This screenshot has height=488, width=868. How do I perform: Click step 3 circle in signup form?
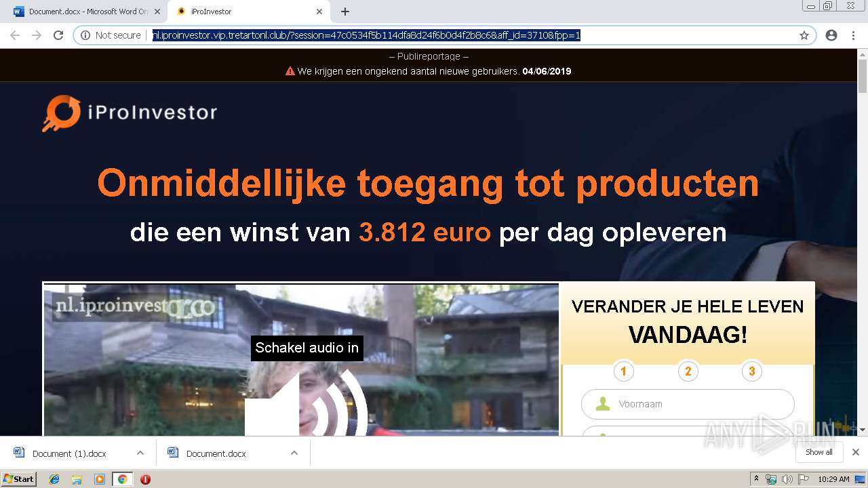click(x=751, y=371)
